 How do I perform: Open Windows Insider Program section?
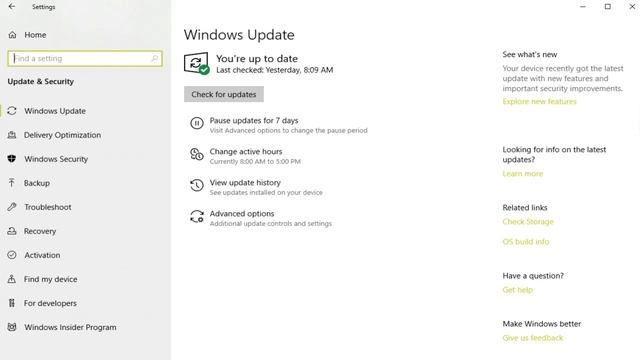(70, 327)
